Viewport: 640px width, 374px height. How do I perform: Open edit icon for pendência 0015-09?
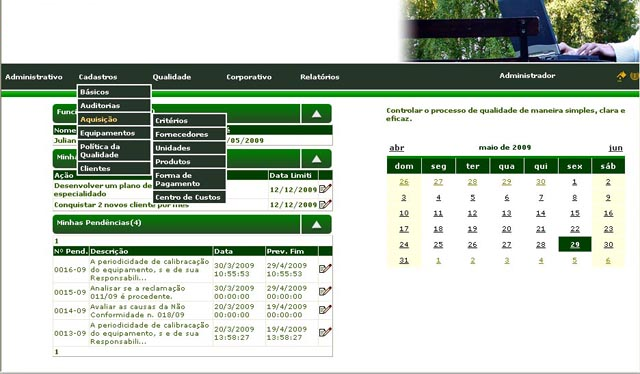325,292
